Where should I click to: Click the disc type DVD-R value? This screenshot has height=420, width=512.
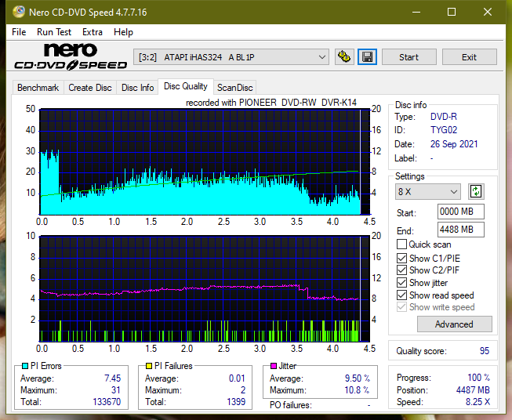point(444,117)
